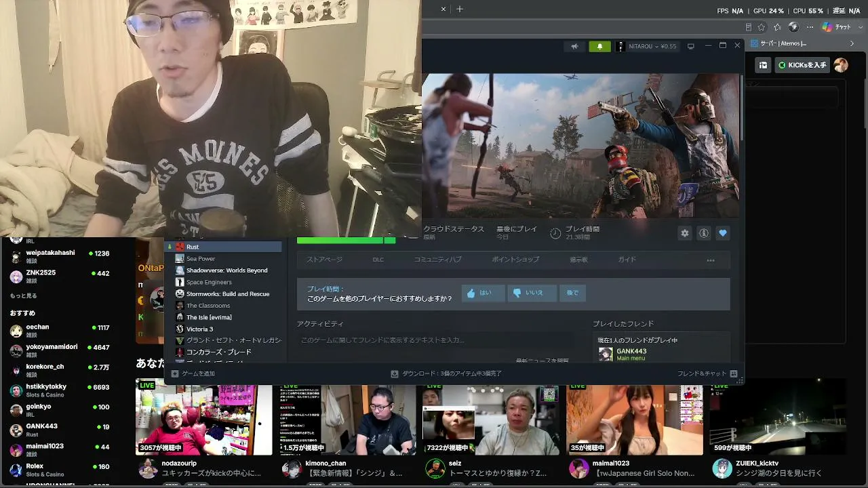
Task: Open Kick user profile avatar
Action: click(x=841, y=65)
